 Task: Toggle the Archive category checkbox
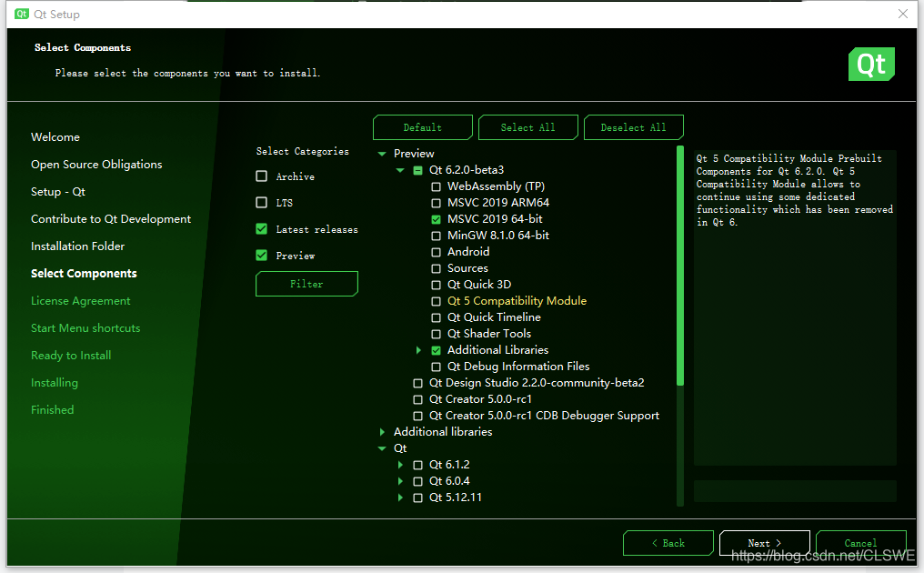262,176
